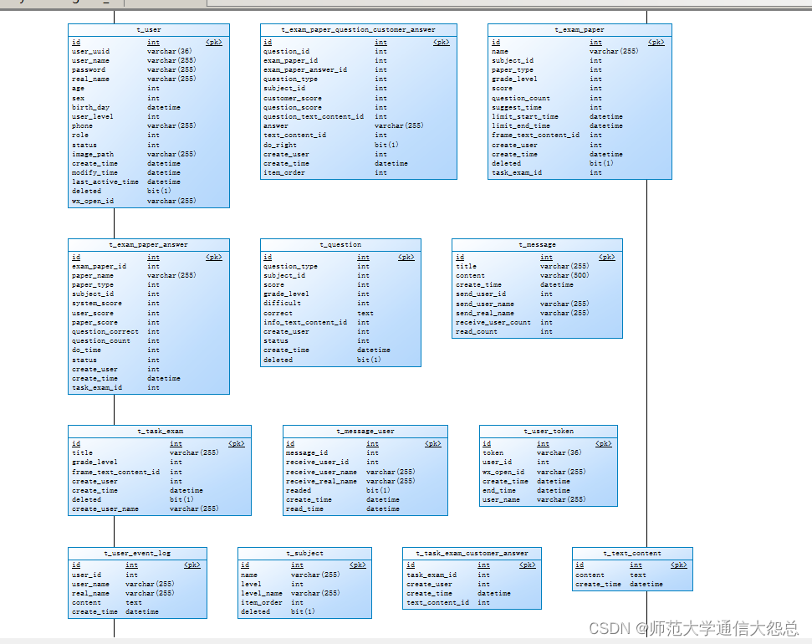The height and width of the screenshot is (644, 812).
Task: Click grade_level in t_task_exam
Action: tap(94, 463)
